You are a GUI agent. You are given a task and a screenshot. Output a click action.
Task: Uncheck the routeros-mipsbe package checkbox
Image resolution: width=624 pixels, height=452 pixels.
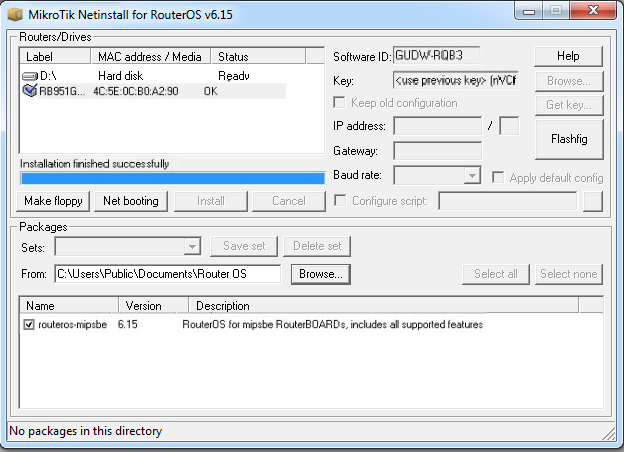29,325
